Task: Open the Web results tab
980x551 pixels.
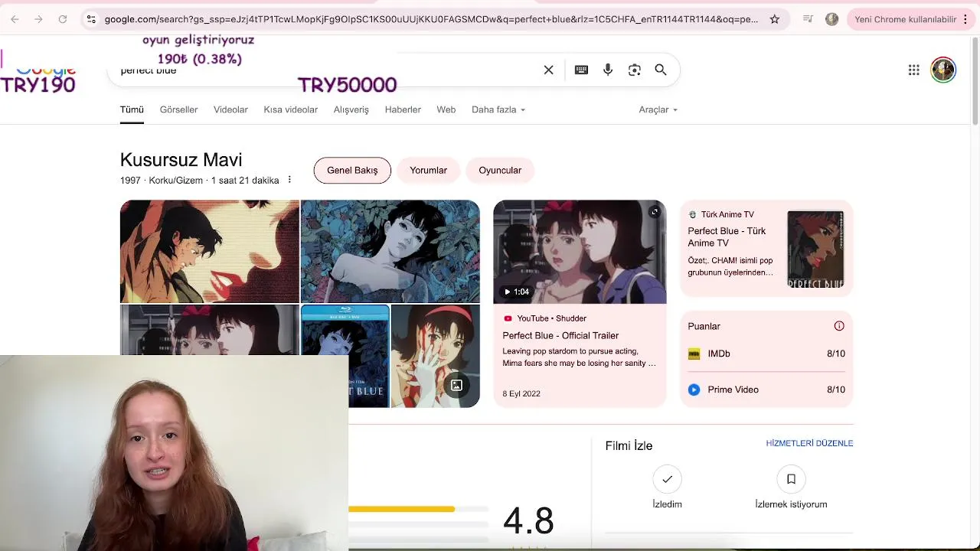Action: pos(446,109)
